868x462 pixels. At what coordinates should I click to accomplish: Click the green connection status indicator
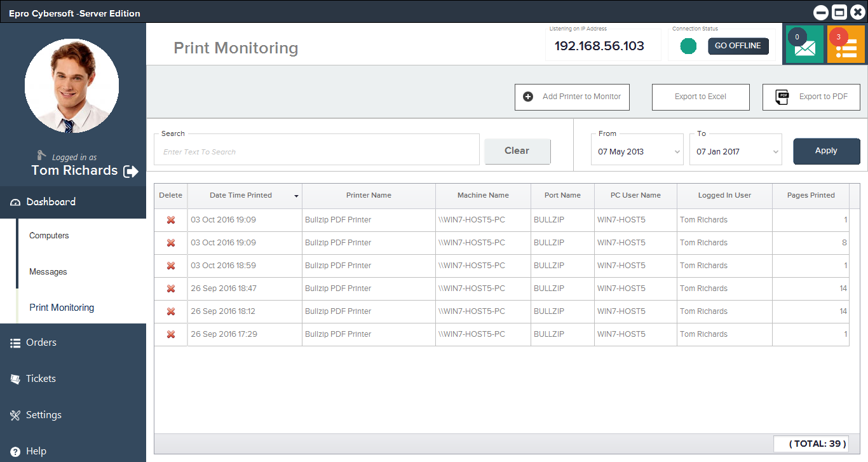pos(688,46)
